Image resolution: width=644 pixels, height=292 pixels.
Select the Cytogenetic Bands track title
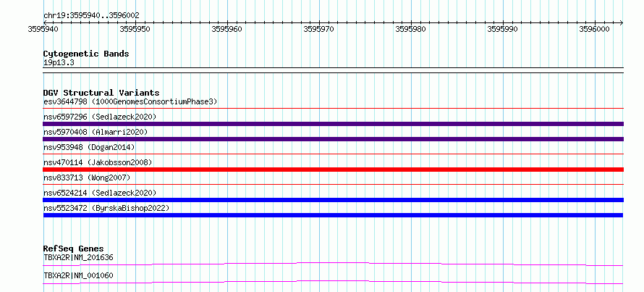[86, 54]
